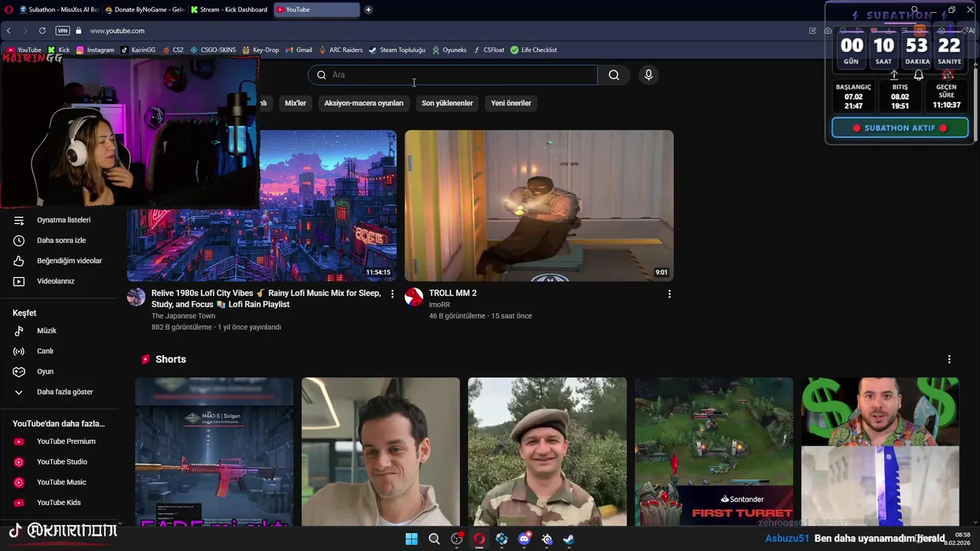Click SUBATHON AKTIF button in overlay
980x551 pixels.
900,128
